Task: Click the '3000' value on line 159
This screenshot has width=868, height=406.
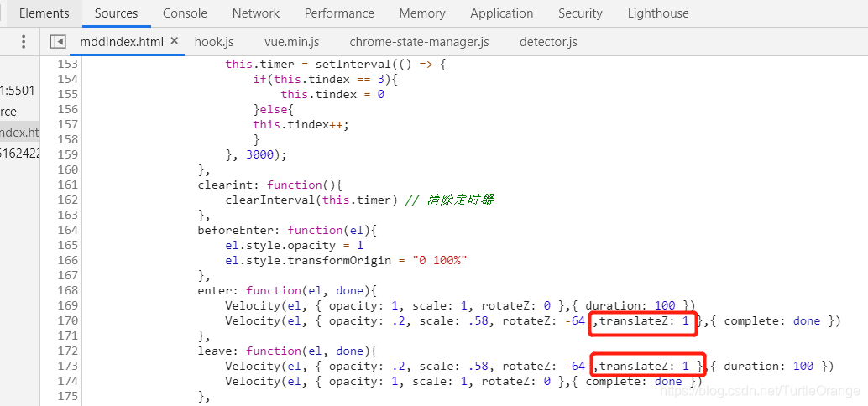Action: click(260, 155)
